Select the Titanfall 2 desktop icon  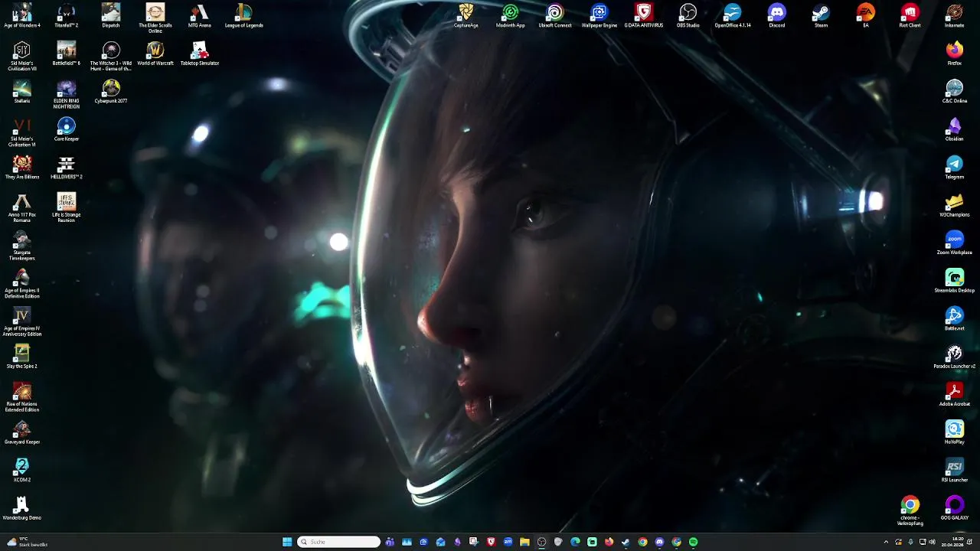coord(67,15)
